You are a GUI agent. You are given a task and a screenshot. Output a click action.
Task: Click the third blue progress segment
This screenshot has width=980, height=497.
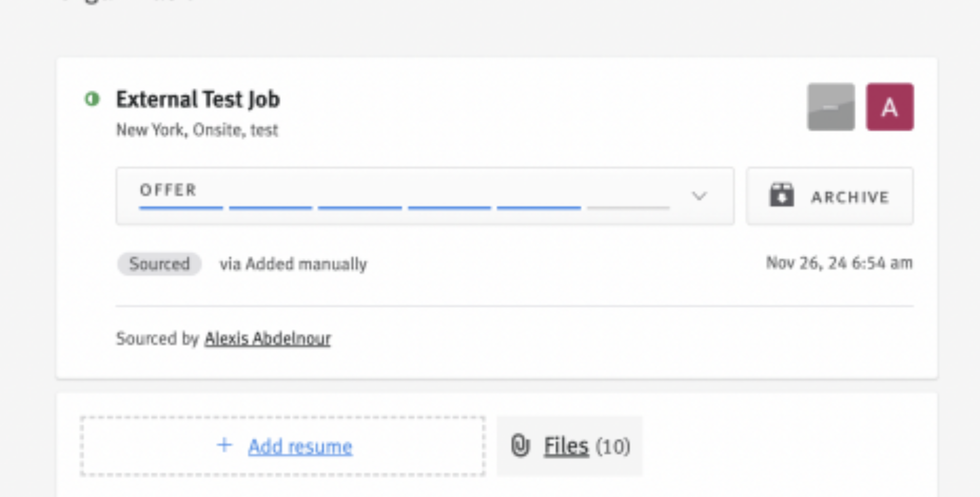click(x=360, y=208)
